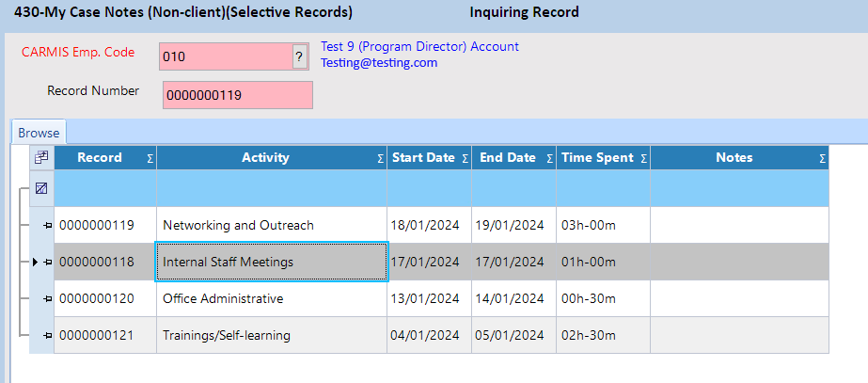The height and width of the screenshot is (383, 868).
Task: Click the filter row clear icon
Action: [x=41, y=189]
